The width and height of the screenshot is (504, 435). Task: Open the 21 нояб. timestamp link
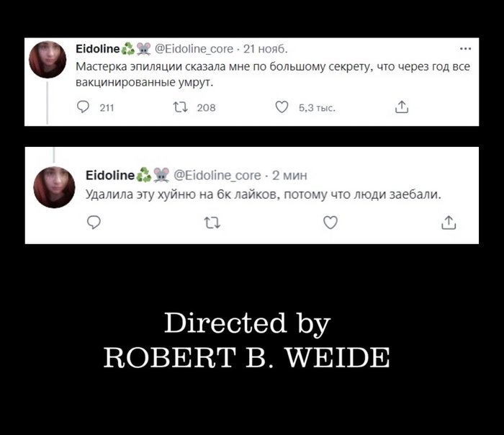tap(266, 49)
